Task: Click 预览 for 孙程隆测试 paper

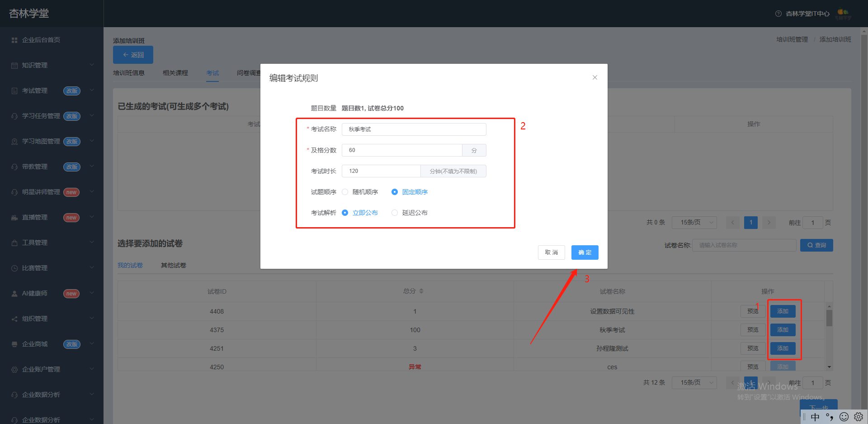Action: click(x=753, y=348)
